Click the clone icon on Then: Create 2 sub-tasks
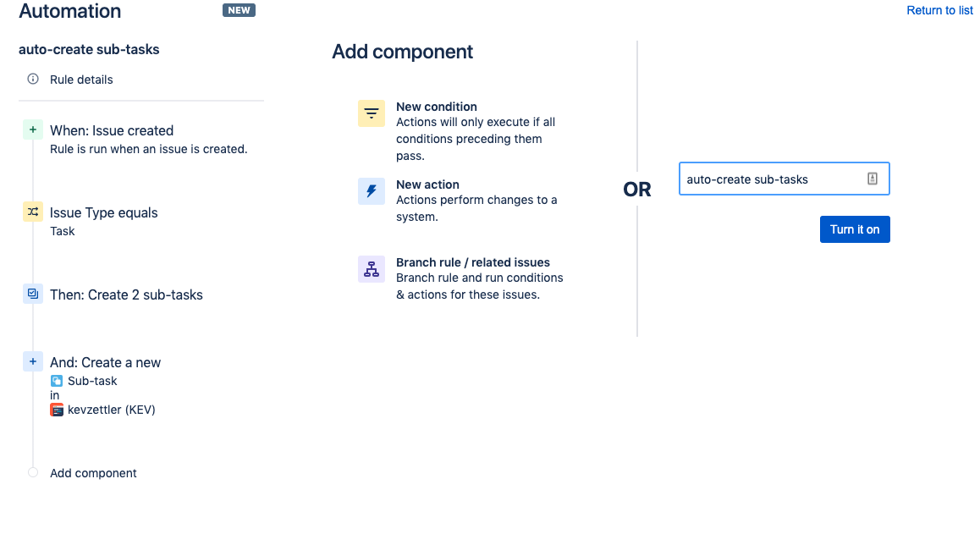 pos(32,293)
